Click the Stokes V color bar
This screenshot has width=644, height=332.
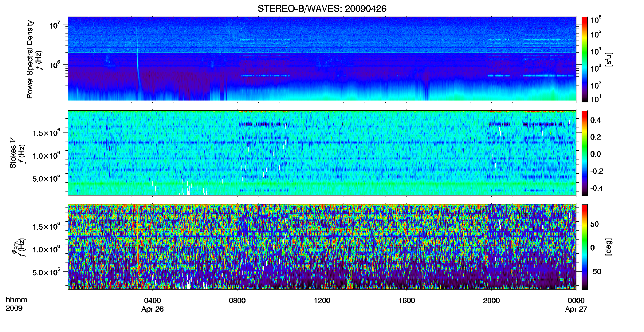click(x=585, y=153)
